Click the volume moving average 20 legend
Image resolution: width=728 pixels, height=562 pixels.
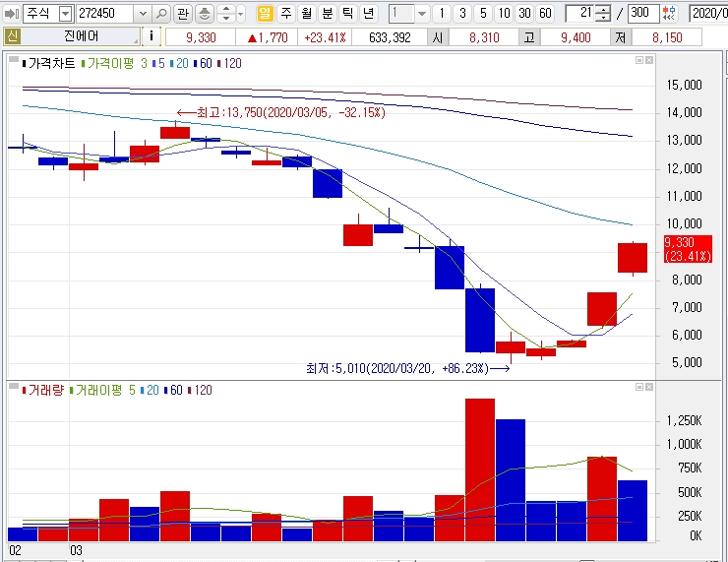click(150, 390)
